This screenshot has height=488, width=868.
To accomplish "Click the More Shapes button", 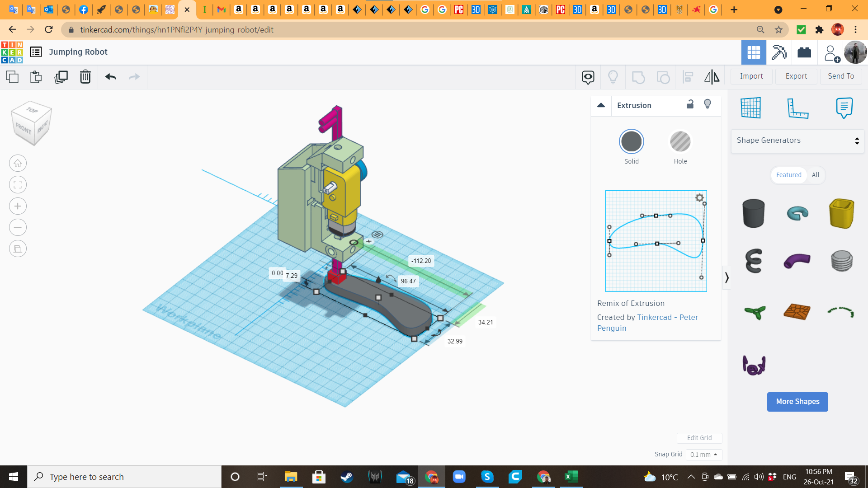I will (797, 402).
